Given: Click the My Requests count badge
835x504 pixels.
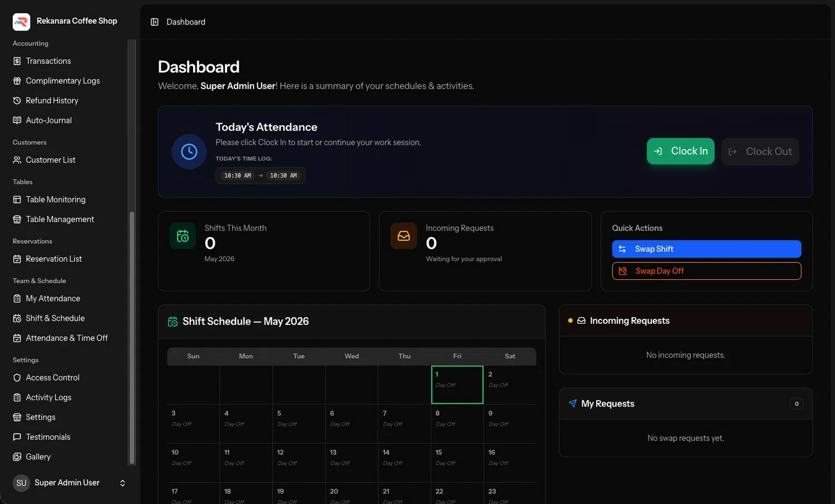Looking at the screenshot, I should (797, 404).
